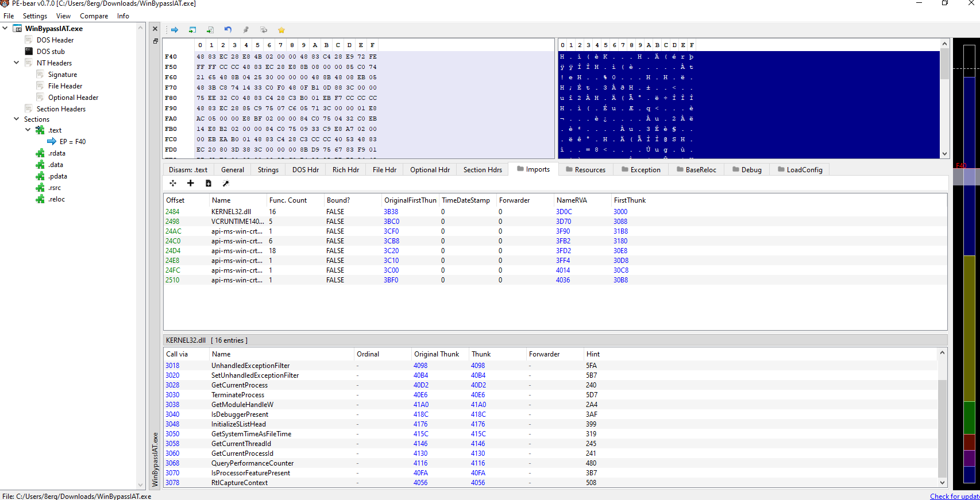Click the page-with-plus icon in Imports toolbar

point(209,183)
